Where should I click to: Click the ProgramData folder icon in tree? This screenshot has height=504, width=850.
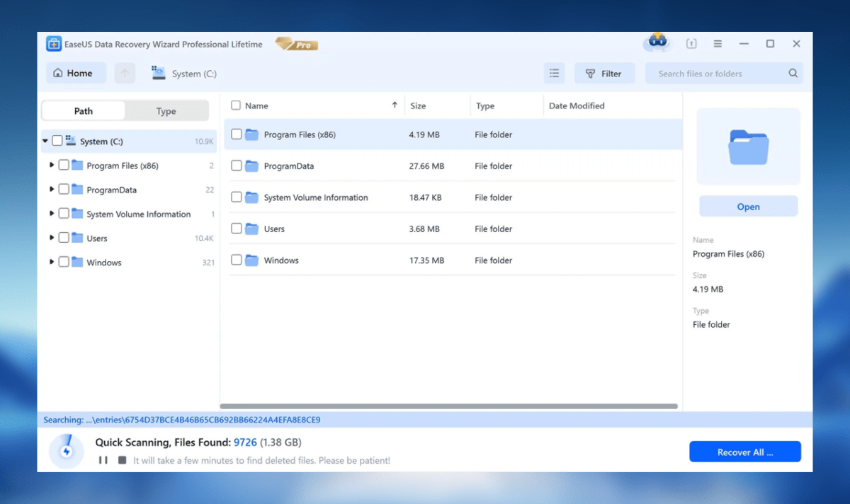click(77, 190)
